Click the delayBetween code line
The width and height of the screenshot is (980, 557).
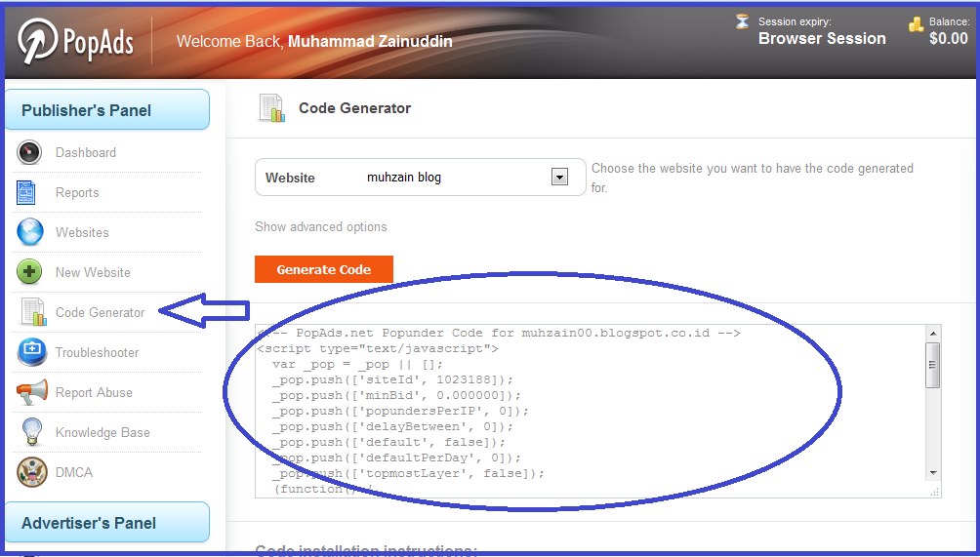[x=392, y=426]
